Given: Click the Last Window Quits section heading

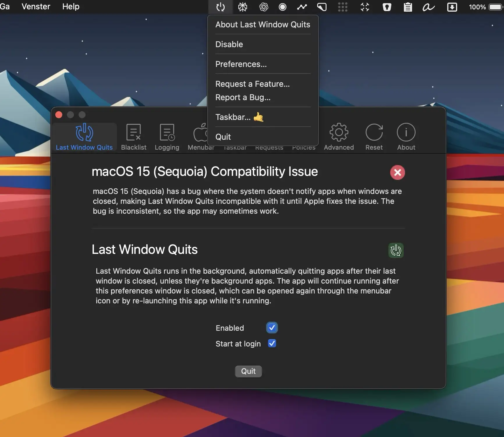Looking at the screenshot, I should click(145, 250).
